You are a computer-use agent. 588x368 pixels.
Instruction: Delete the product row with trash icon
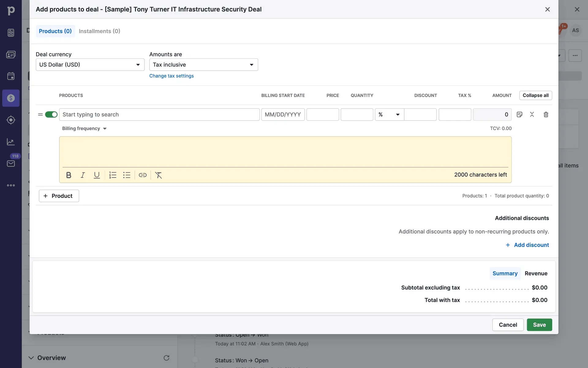546,114
